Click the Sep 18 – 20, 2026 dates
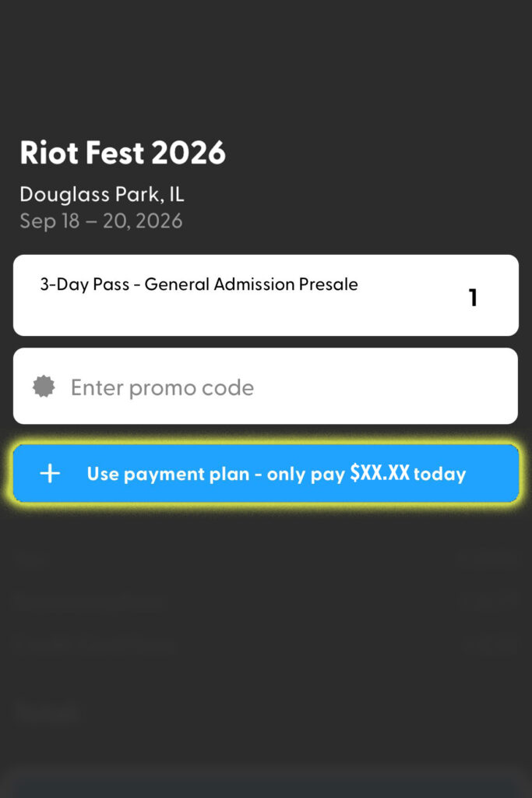The height and width of the screenshot is (798, 532). (100, 221)
